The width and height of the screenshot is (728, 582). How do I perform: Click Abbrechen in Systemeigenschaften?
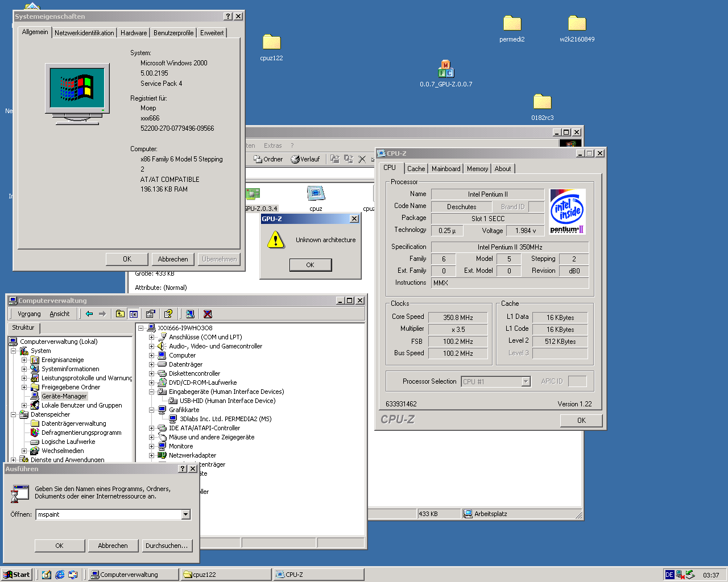tap(173, 259)
